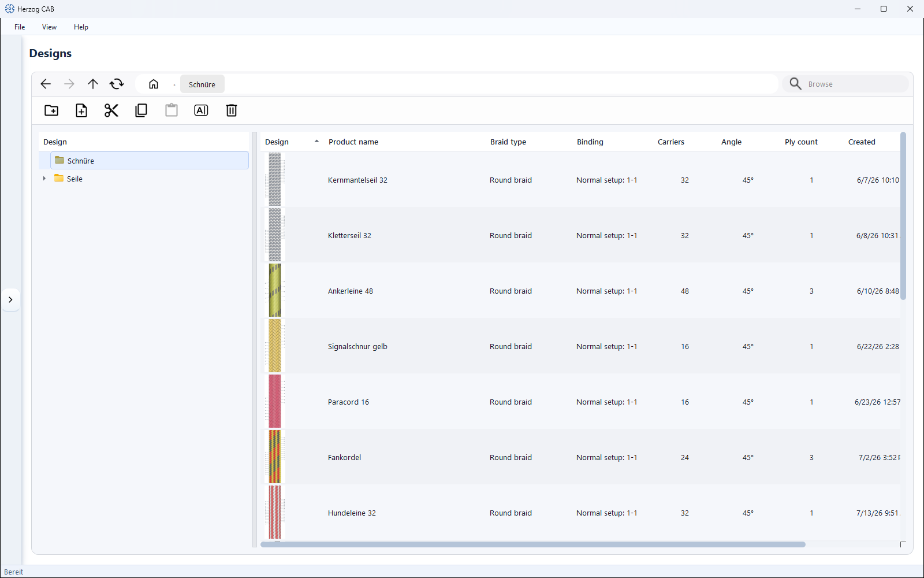Click the Fankordel braid thumbnail
Viewport: 924px width, 578px height.
pyautogui.click(x=275, y=457)
